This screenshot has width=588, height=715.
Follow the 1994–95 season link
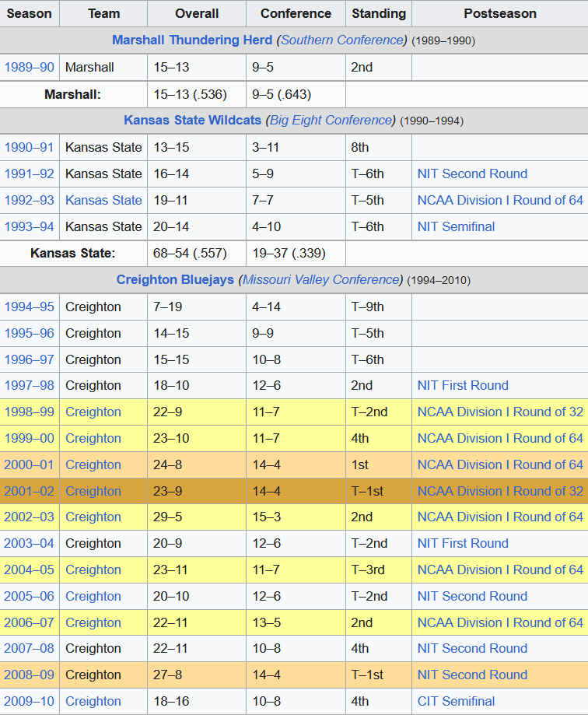[30, 307]
